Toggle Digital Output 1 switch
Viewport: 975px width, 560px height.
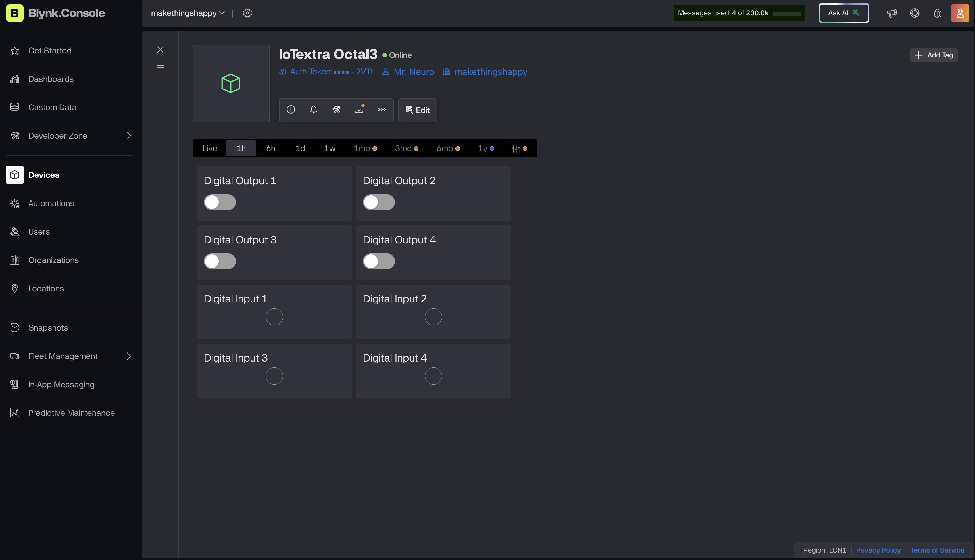pos(220,202)
